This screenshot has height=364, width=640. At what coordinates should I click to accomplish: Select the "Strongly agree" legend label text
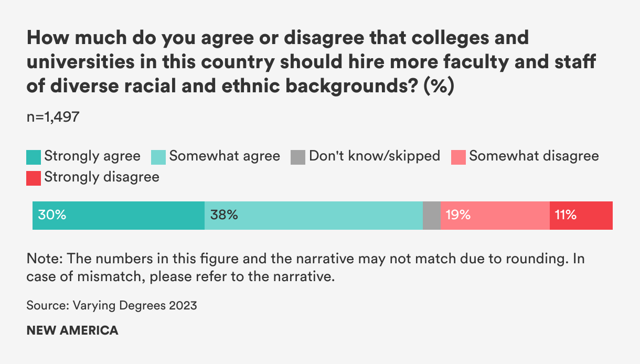[92, 156]
